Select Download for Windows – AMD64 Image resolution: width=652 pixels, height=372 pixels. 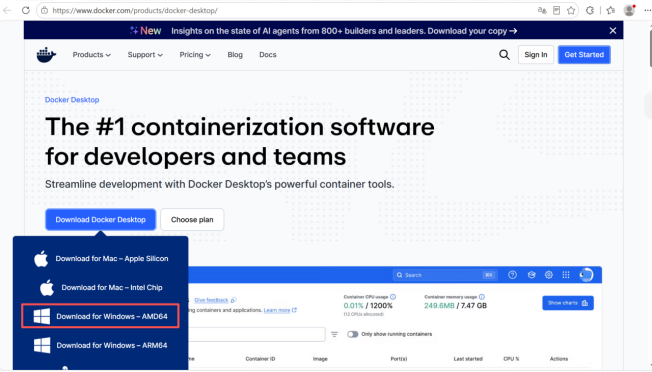click(100, 316)
